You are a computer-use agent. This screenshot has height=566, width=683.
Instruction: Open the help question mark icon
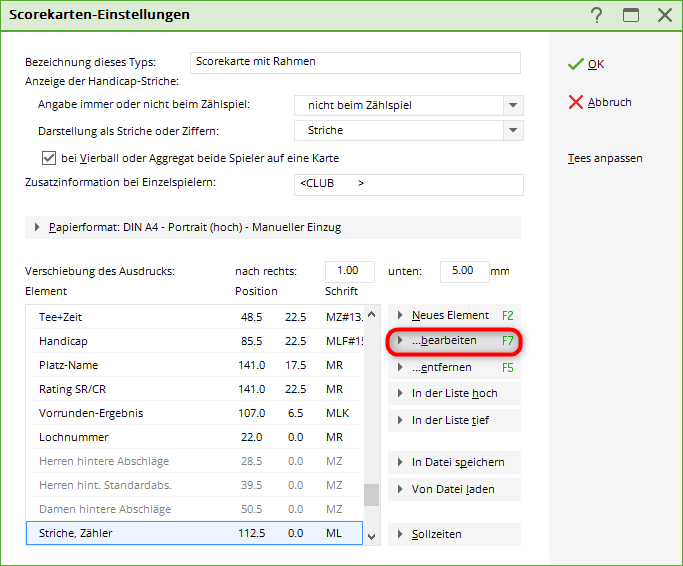[x=597, y=15]
